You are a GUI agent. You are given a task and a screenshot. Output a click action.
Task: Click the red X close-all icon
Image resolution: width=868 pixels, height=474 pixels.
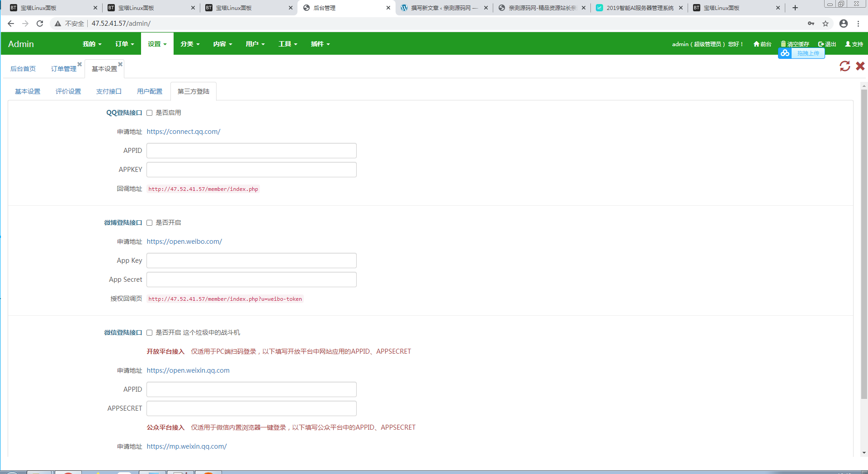[x=860, y=66]
